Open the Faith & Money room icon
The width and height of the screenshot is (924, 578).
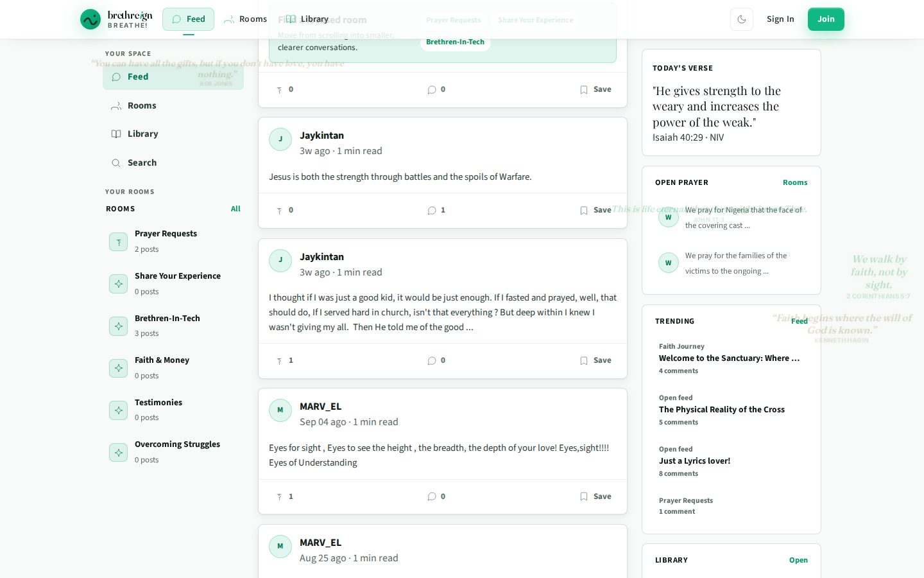click(119, 368)
